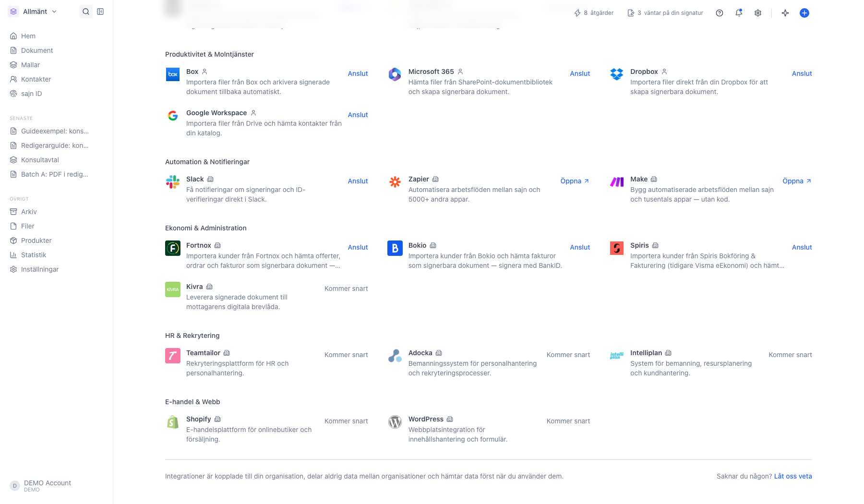The image size is (864, 504).
Task: Connect Slack with Anslut
Action: 358,181
